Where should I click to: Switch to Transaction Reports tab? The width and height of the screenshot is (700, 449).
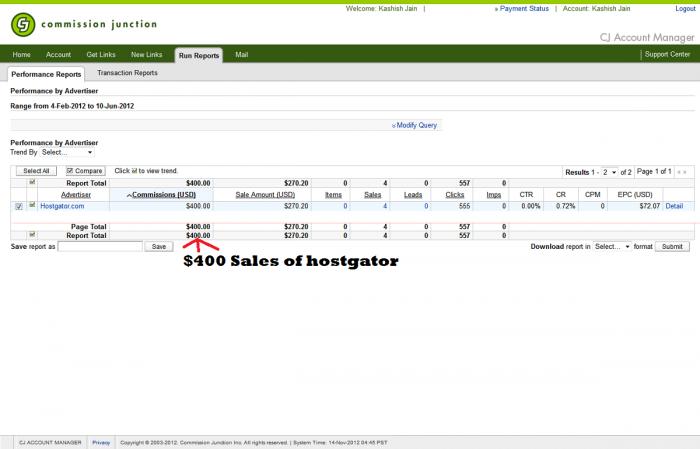127,73
